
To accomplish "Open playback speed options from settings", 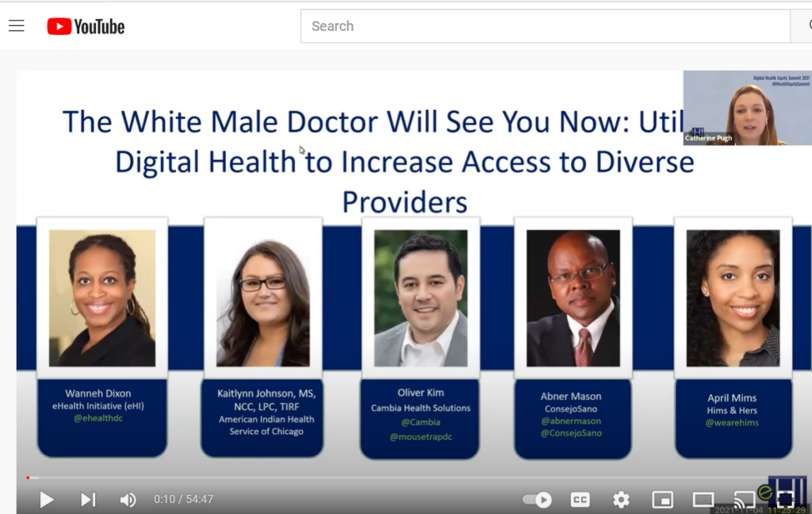I will coord(621,500).
